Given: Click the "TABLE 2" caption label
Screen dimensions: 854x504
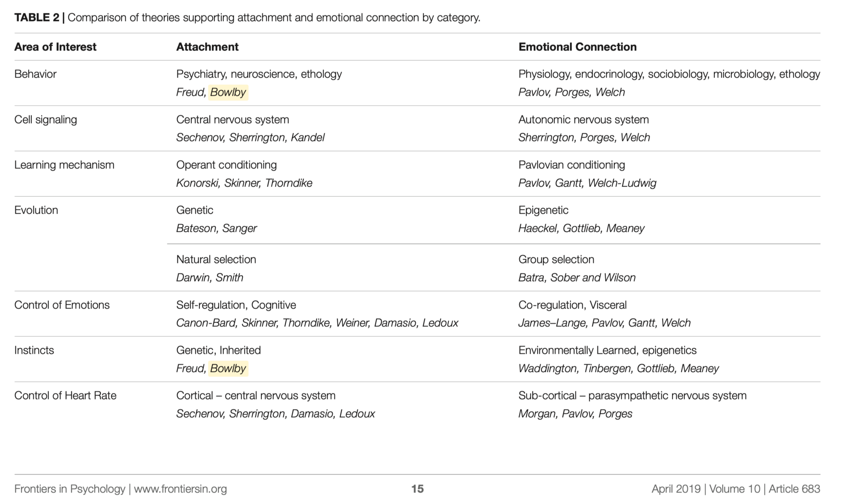Looking at the screenshot, I should point(37,18).
